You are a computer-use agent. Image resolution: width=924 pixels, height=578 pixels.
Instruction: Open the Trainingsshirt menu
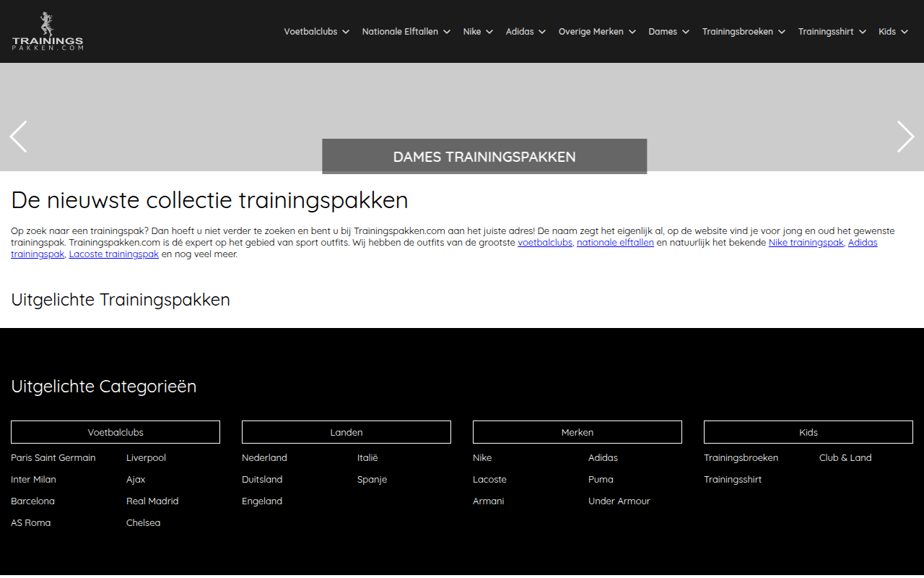click(x=832, y=32)
